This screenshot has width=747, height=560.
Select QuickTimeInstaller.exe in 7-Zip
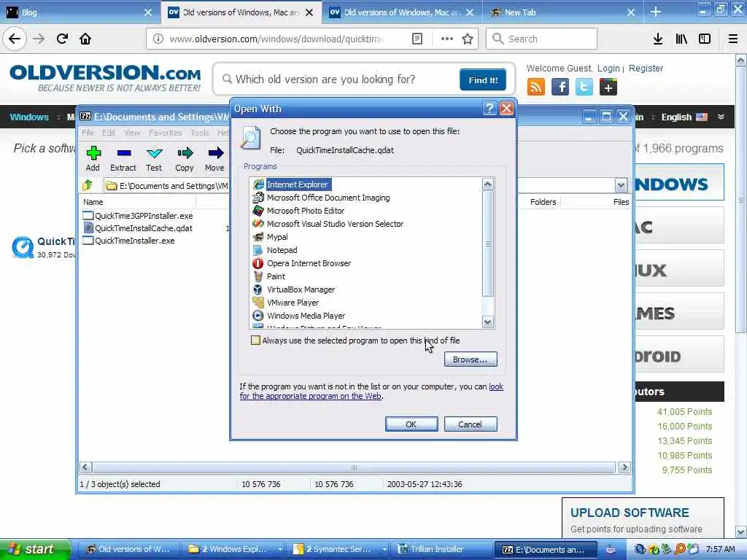129,241
